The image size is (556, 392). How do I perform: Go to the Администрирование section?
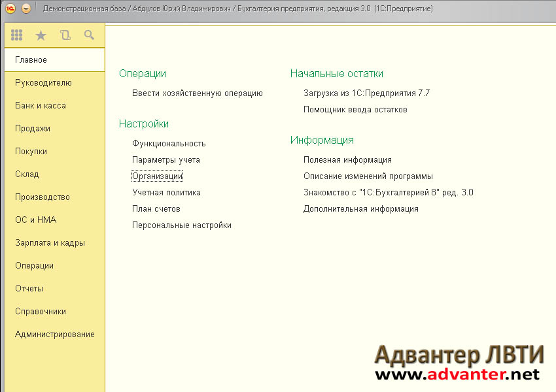click(54, 334)
